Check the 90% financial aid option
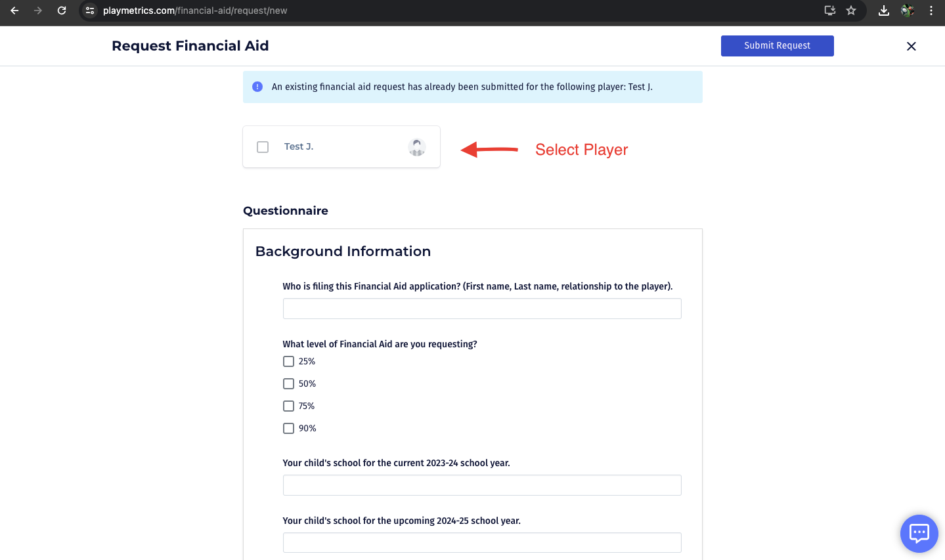The height and width of the screenshot is (560, 945). (x=288, y=428)
